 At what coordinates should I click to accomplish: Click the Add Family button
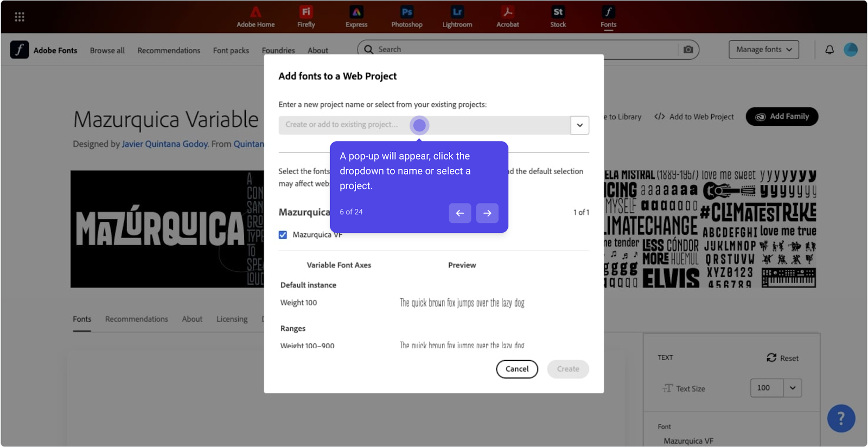782,117
